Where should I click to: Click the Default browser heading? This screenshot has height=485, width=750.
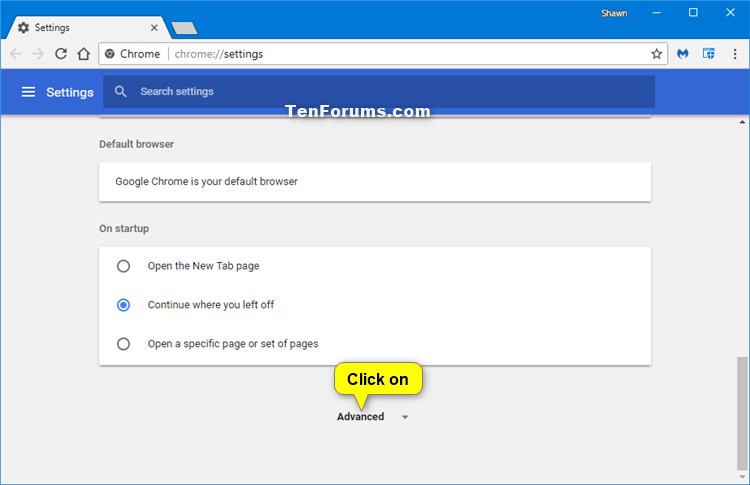click(136, 144)
